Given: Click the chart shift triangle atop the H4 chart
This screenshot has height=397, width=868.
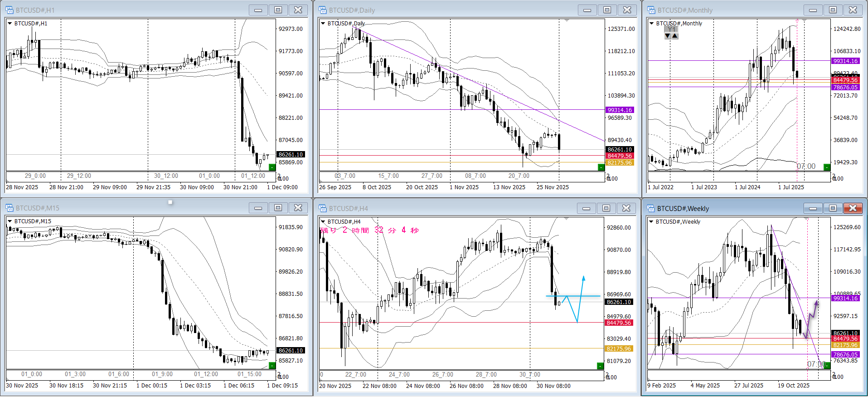Looking at the screenshot, I should point(566,219).
